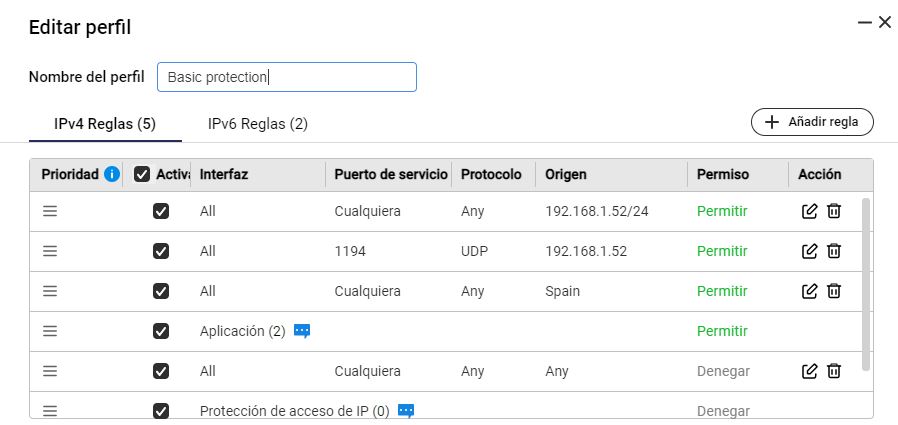Viewport: 898px width, 425px height.
Task: Edit the UDP 1194 rule
Action: tap(810, 251)
